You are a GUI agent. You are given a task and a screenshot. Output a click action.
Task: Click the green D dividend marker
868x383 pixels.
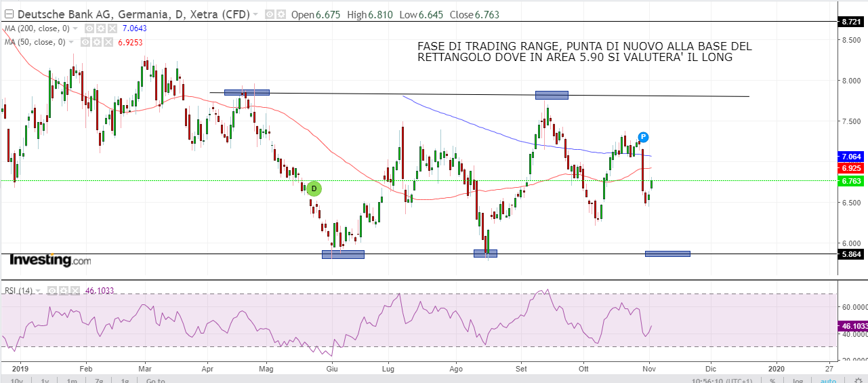(x=314, y=189)
